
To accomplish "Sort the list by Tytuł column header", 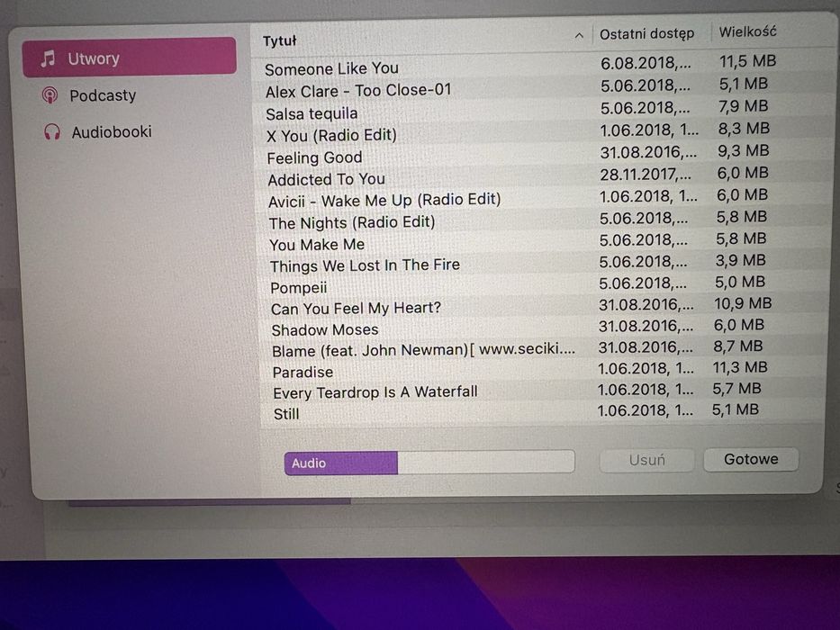I will [280, 40].
